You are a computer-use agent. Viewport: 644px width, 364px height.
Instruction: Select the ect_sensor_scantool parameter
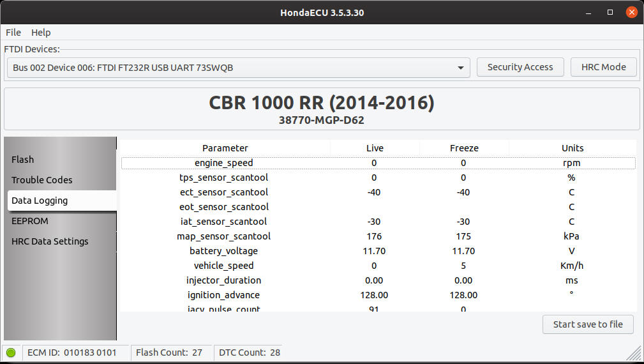click(x=224, y=192)
